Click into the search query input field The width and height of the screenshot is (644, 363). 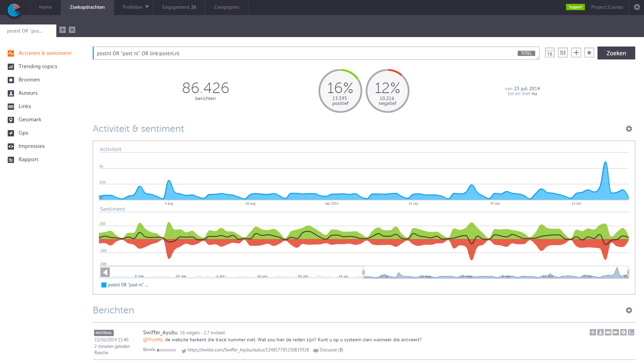click(x=301, y=54)
